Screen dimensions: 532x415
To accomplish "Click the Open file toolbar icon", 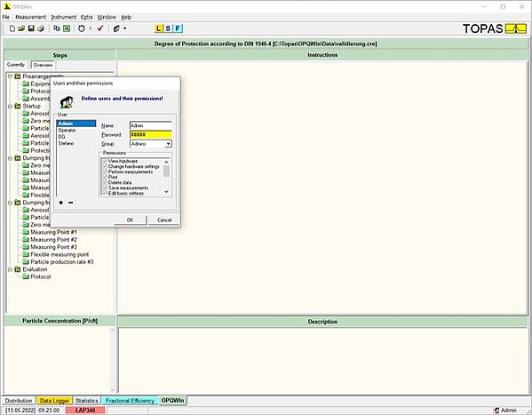I will click(21, 28).
